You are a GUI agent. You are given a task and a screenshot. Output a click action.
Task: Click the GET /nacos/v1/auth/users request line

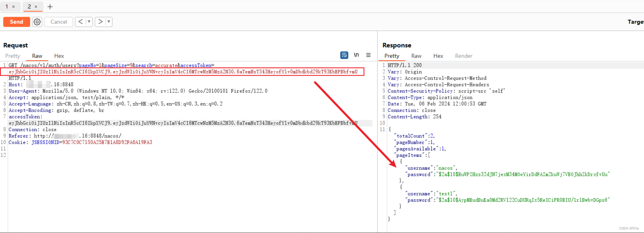(x=111, y=65)
